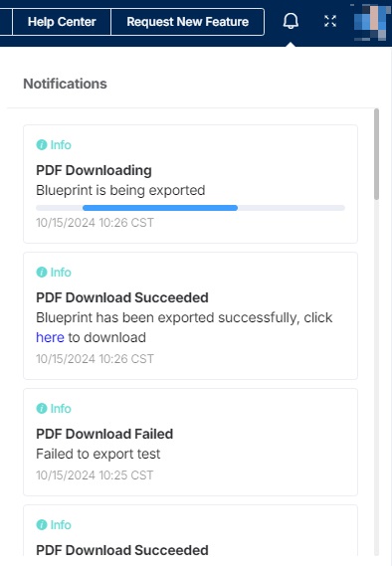Click the notifications panel scrollbar thumb

coord(376,154)
